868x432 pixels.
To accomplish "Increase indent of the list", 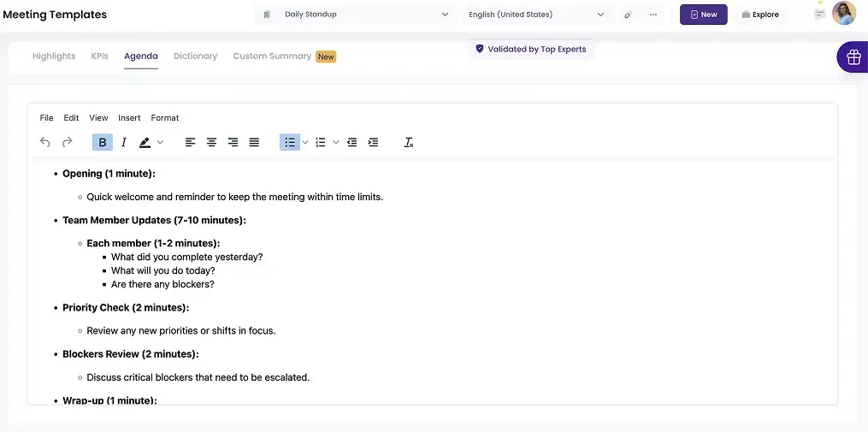I will click(x=373, y=143).
